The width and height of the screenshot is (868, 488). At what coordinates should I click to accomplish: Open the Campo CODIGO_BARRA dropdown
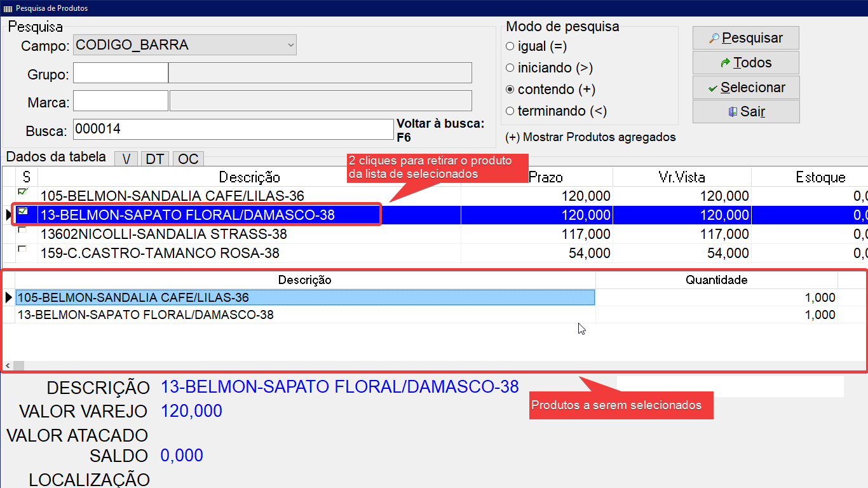tap(290, 45)
